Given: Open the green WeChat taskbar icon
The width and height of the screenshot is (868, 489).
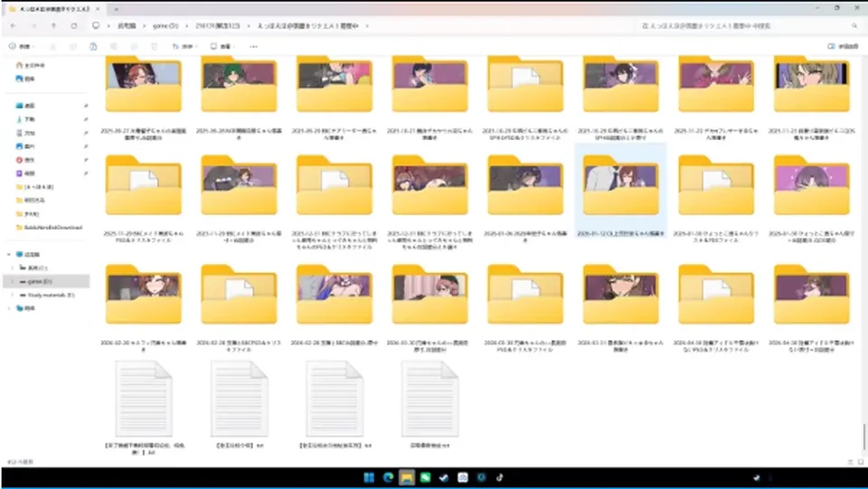Looking at the screenshot, I should (x=425, y=477).
